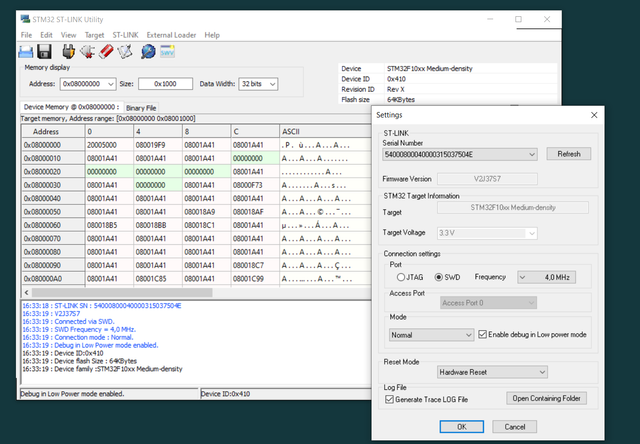640x444 pixels.
Task: Expand the ST-LINK Serial Number dropdown
Action: click(532, 155)
